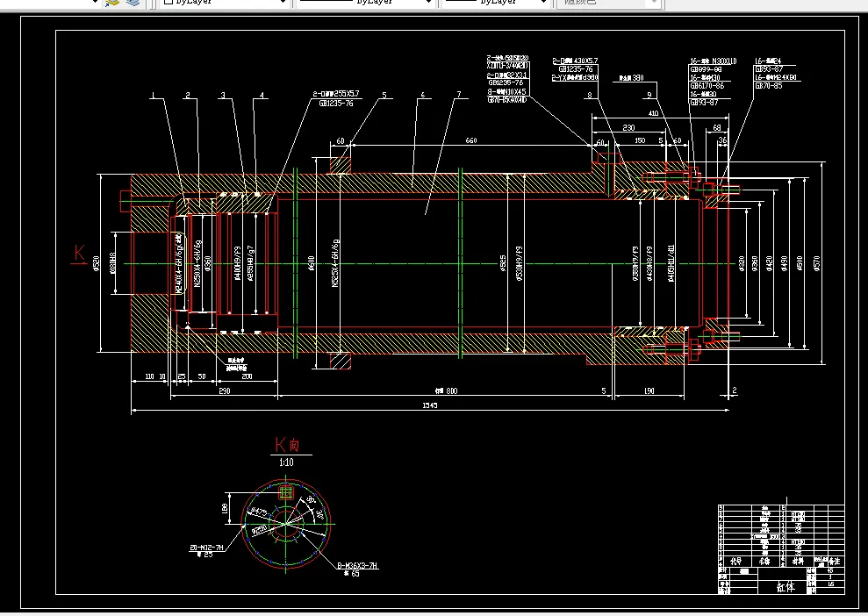Select part balloon number 1

tap(154, 95)
